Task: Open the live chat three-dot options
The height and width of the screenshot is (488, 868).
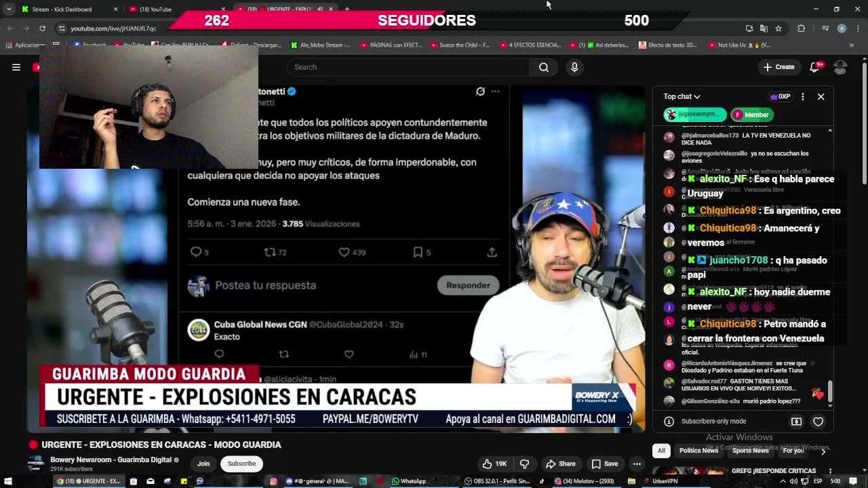Action: (803, 97)
